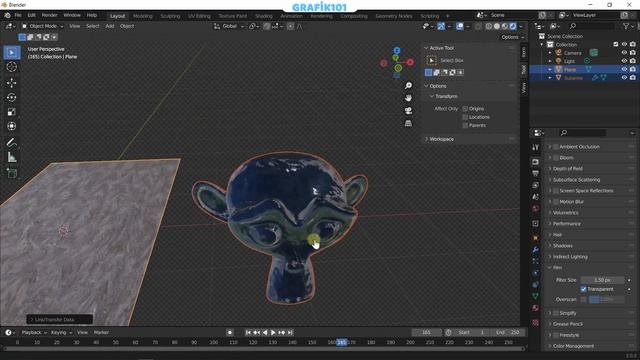Open the Modifiers wrench tab icon
640x360 pixels.
(x=536, y=249)
